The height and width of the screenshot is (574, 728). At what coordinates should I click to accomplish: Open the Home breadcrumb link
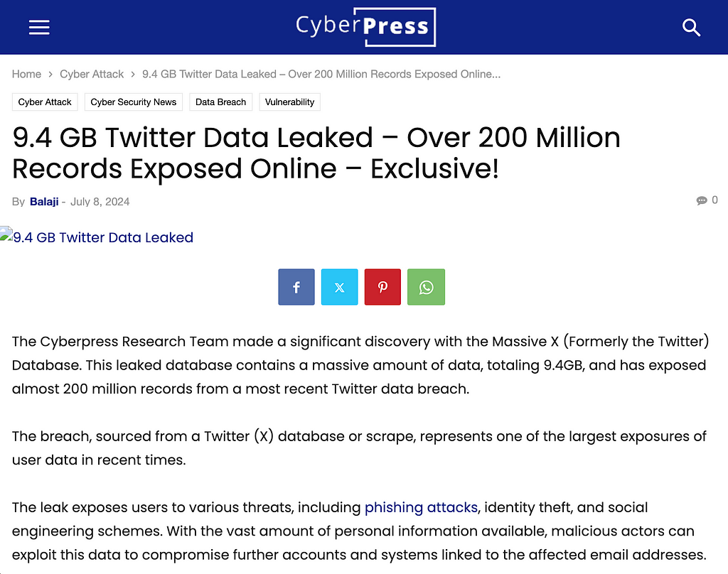[x=26, y=75]
